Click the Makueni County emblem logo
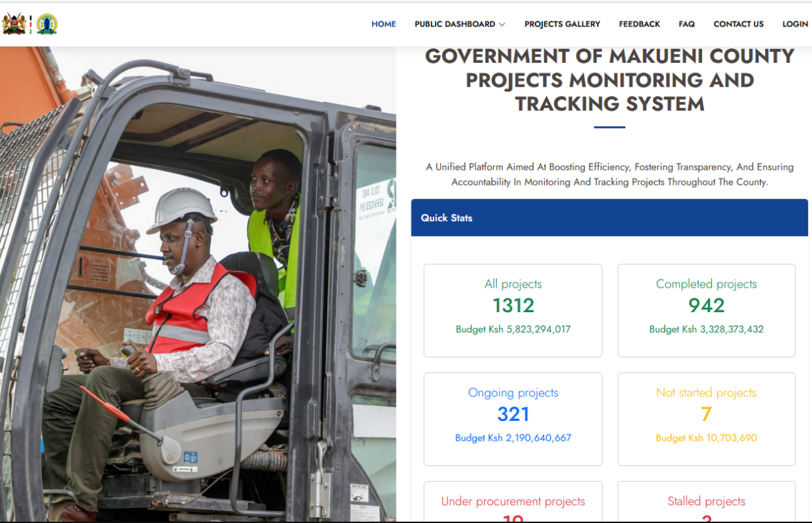The height and width of the screenshot is (523, 812). 47,24
